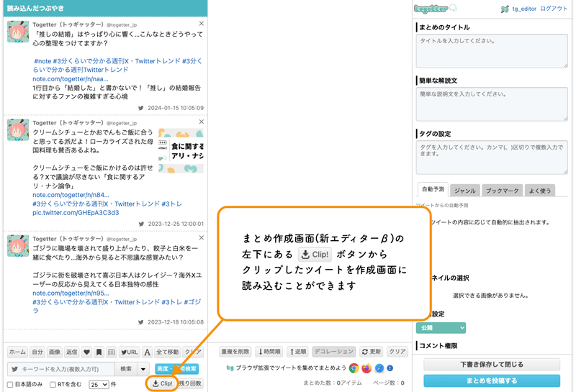Viewport: 576px width, 392px height.
Task: Switch to the ブックマーク tab
Action: tap(502, 191)
